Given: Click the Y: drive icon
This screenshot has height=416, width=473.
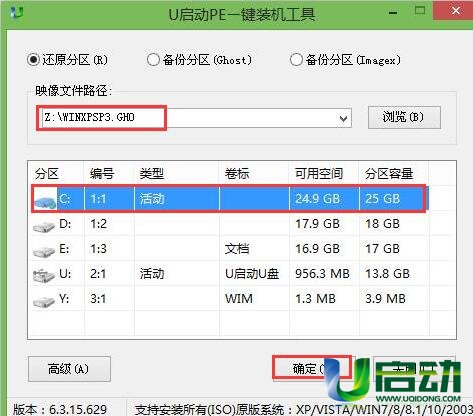Looking at the screenshot, I should click(x=44, y=300).
